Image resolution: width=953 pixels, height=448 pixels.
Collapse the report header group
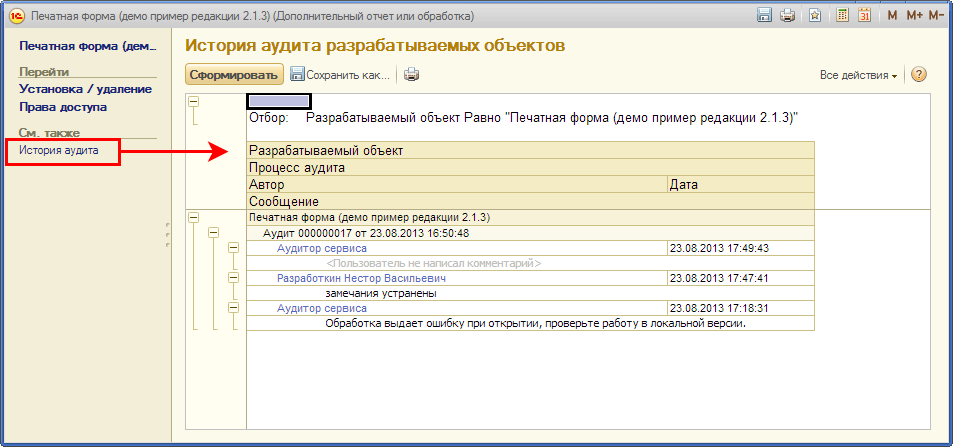tap(193, 102)
